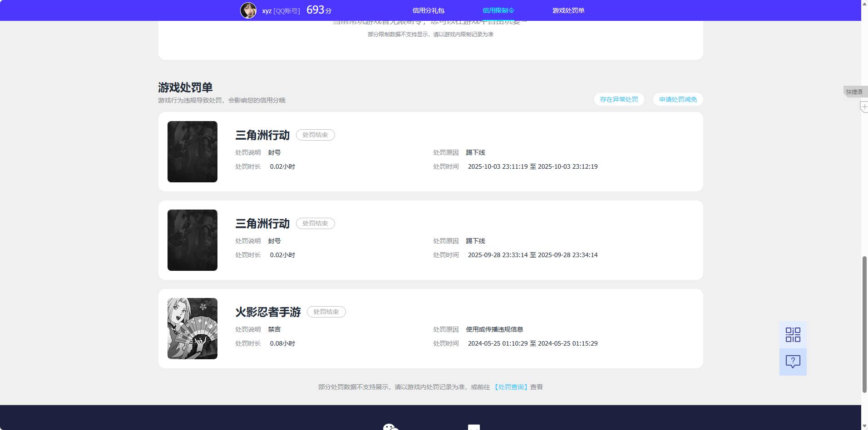
Task: Click the 火影忍者手游 title
Action: [x=268, y=312]
